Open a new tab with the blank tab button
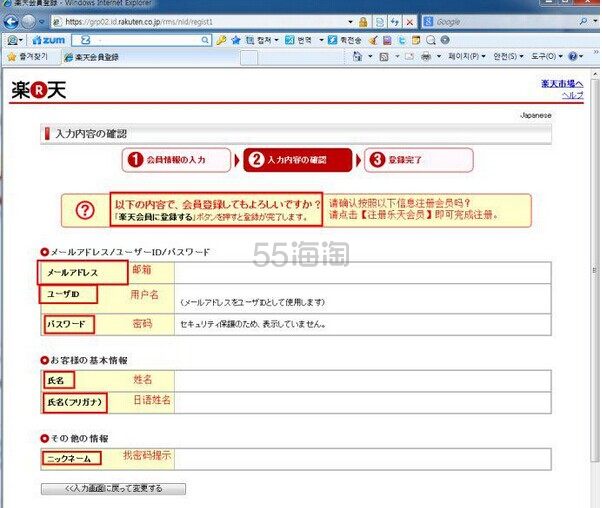602x508 pixels. click(249, 58)
